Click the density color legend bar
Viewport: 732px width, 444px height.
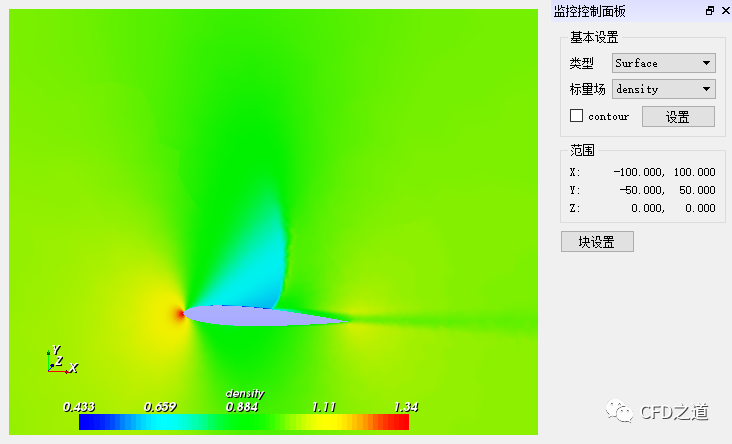(x=244, y=422)
